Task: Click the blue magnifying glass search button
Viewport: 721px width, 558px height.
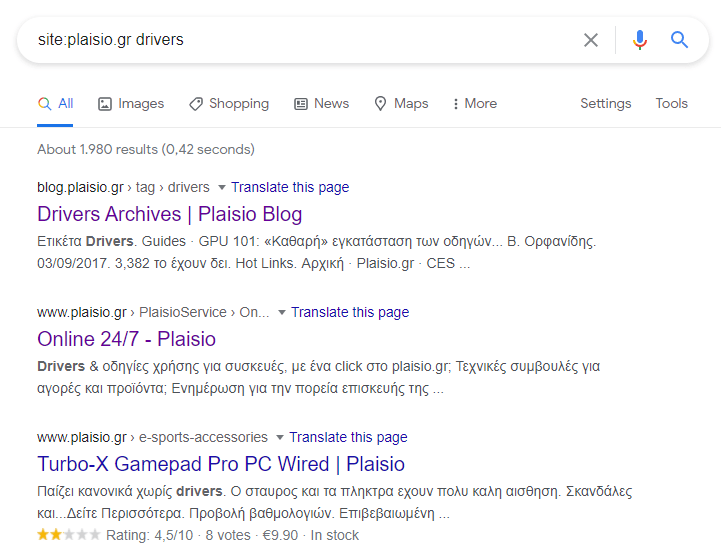Action: (x=679, y=40)
